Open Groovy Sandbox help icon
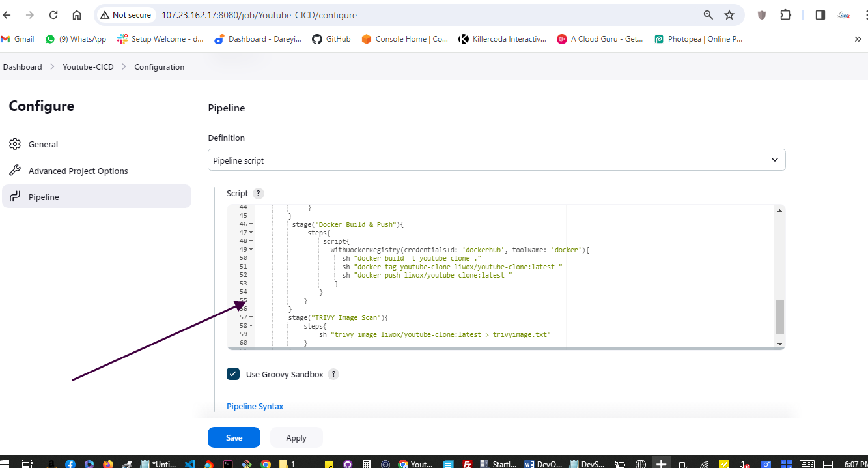This screenshot has height=468, width=868. coord(333,374)
